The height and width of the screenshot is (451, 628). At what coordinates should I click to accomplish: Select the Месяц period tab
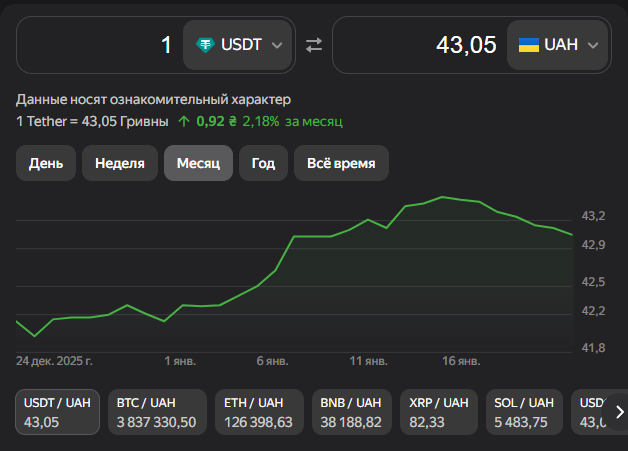198,163
